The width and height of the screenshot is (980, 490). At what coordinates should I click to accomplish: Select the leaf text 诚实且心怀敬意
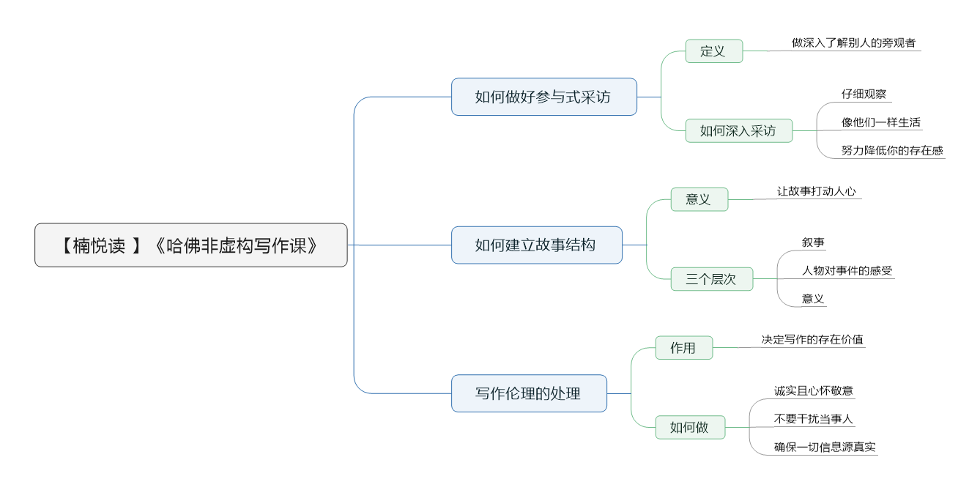(x=814, y=390)
